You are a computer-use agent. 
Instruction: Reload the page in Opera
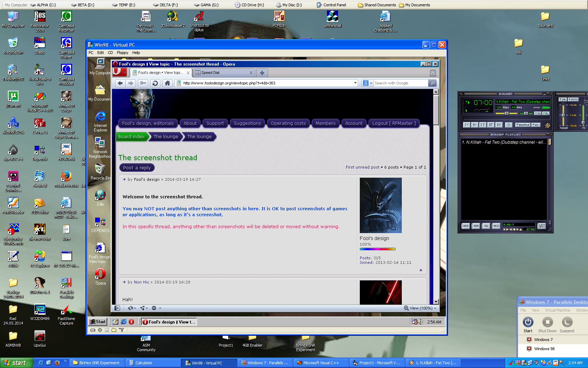pos(155,83)
